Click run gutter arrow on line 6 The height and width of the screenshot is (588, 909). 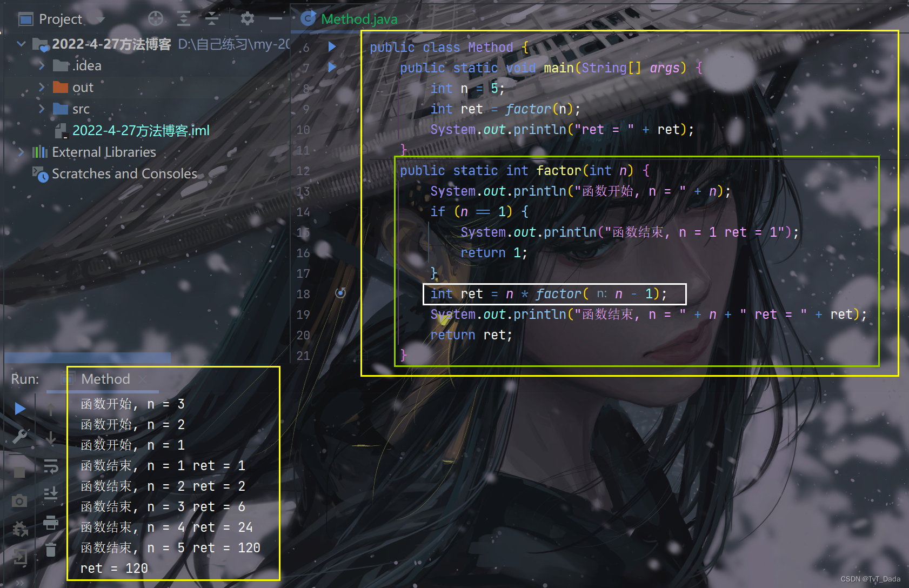(332, 47)
